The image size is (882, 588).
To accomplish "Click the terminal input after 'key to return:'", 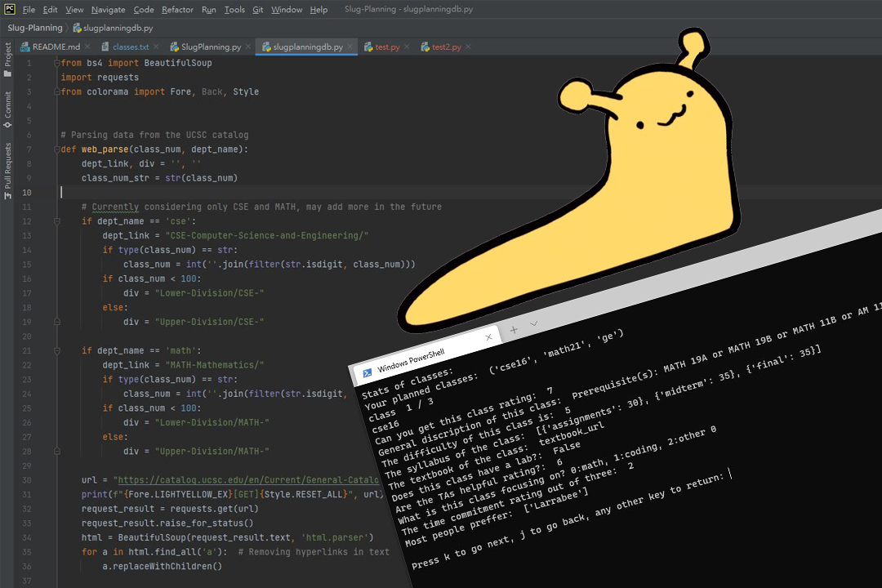I will click(x=729, y=474).
